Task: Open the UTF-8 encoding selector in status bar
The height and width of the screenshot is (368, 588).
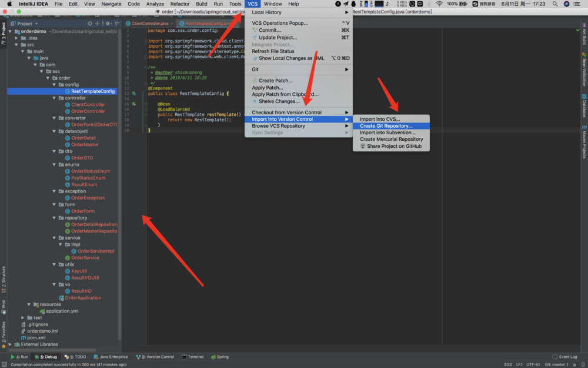Action: click(533, 364)
